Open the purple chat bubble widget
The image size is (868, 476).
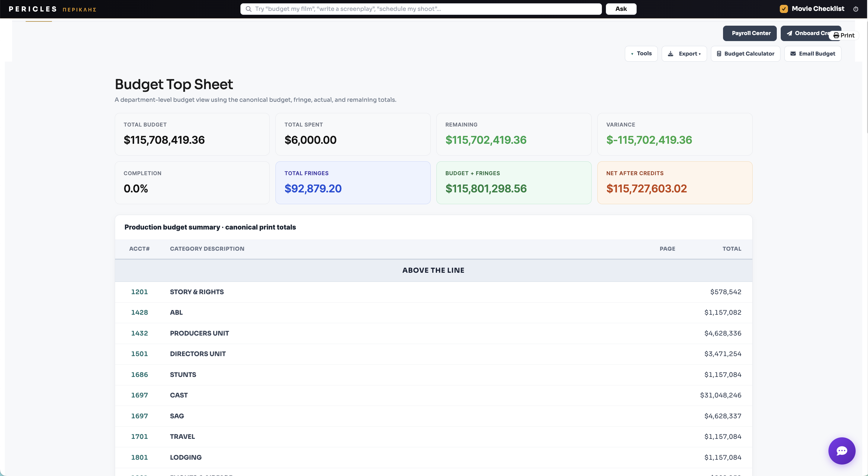coord(842,451)
